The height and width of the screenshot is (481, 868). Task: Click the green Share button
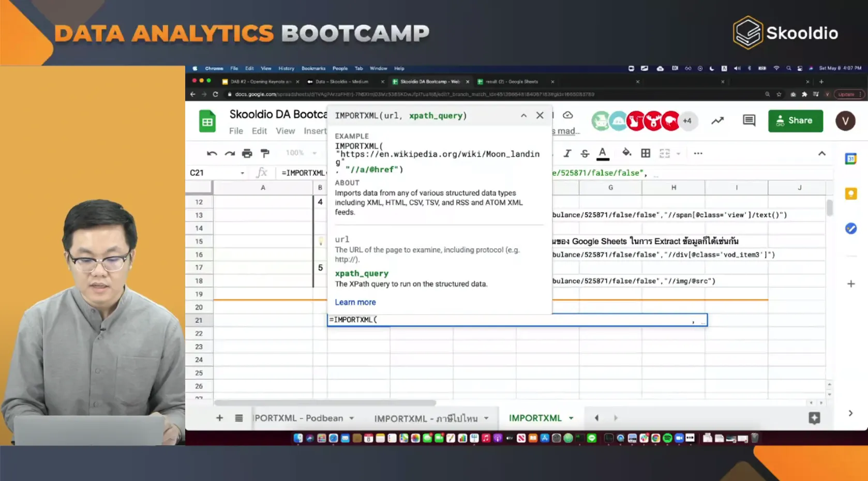click(x=796, y=121)
